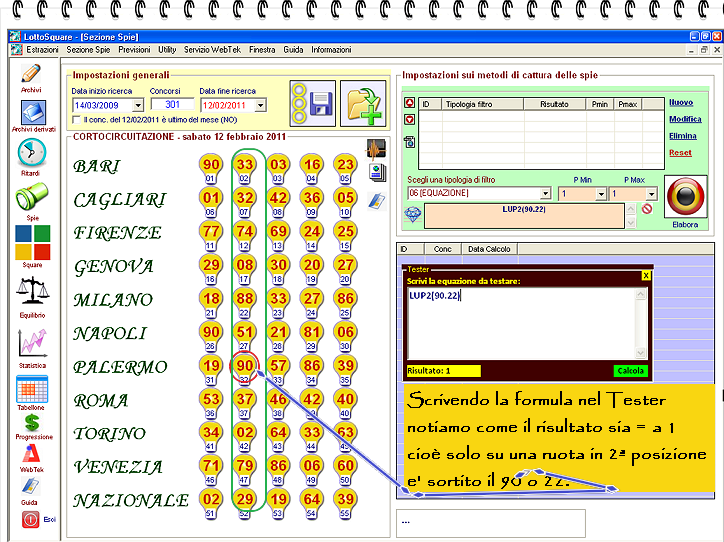Open the Progressione dollar icon
The width and height of the screenshot is (724, 542).
pyautogui.click(x=32, y=422)
